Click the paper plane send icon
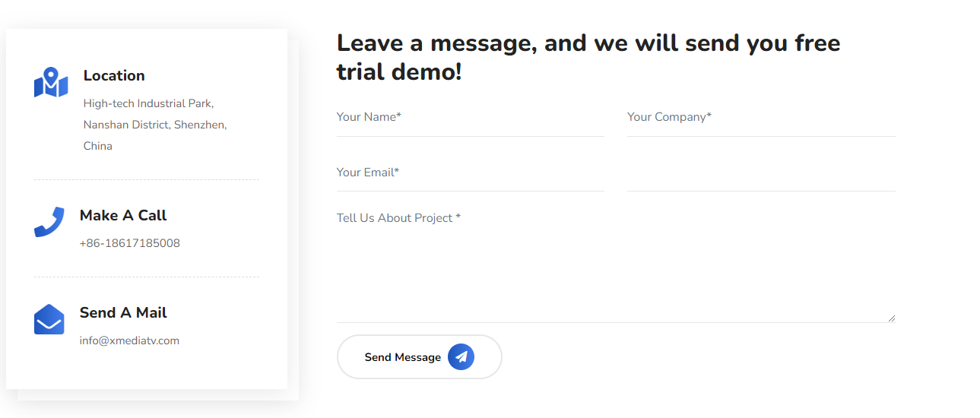 pyautogui.click(x=461, y=356)
